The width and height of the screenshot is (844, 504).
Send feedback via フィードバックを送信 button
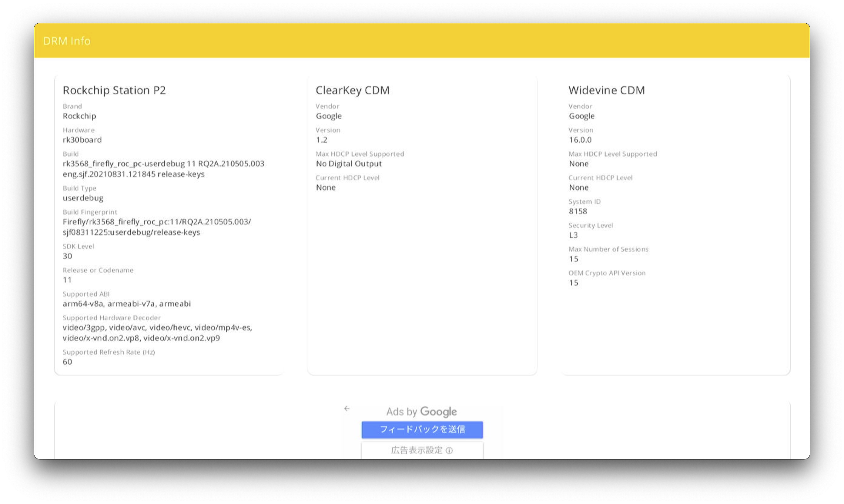click(422, 429)
